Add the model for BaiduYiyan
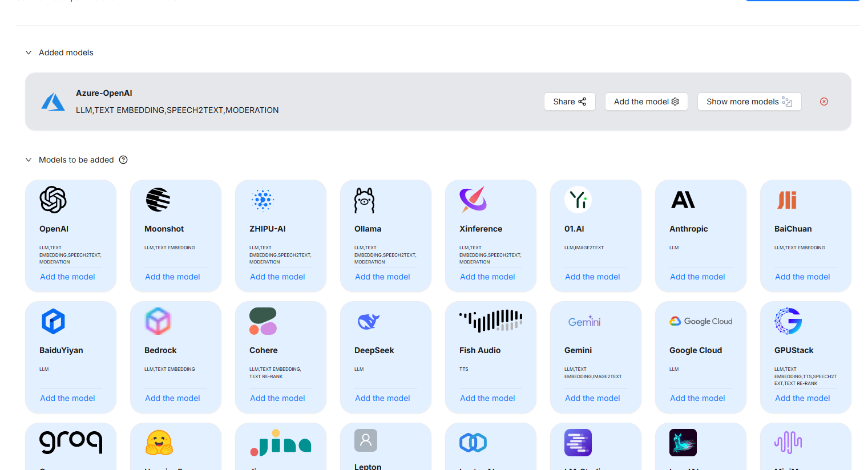The image size is (868, 470). tap(67, 398)
